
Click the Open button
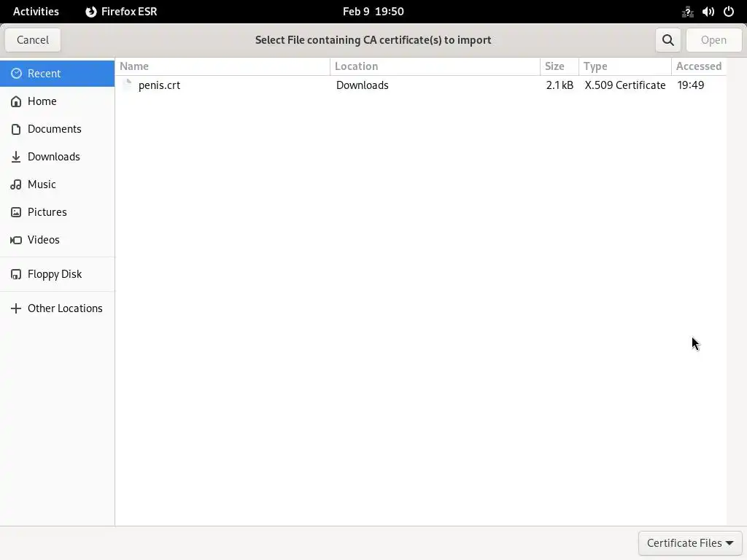[713, 40]
